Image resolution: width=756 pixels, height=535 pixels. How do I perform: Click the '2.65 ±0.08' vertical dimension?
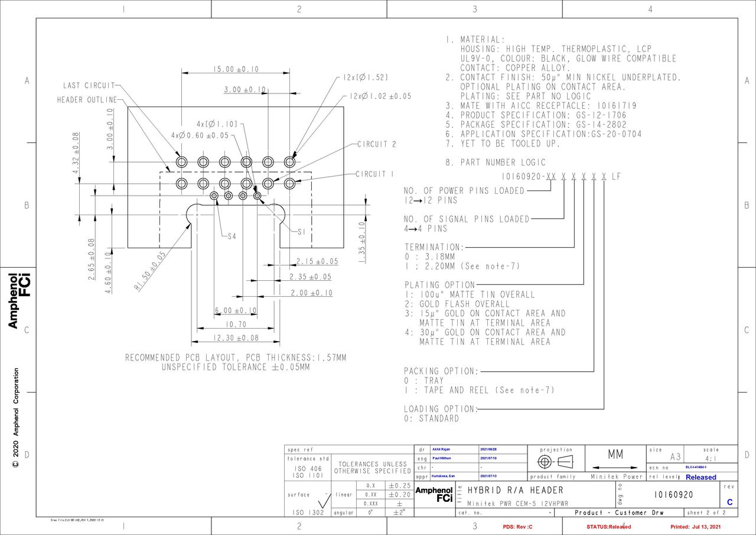click(x=92, y=260)
